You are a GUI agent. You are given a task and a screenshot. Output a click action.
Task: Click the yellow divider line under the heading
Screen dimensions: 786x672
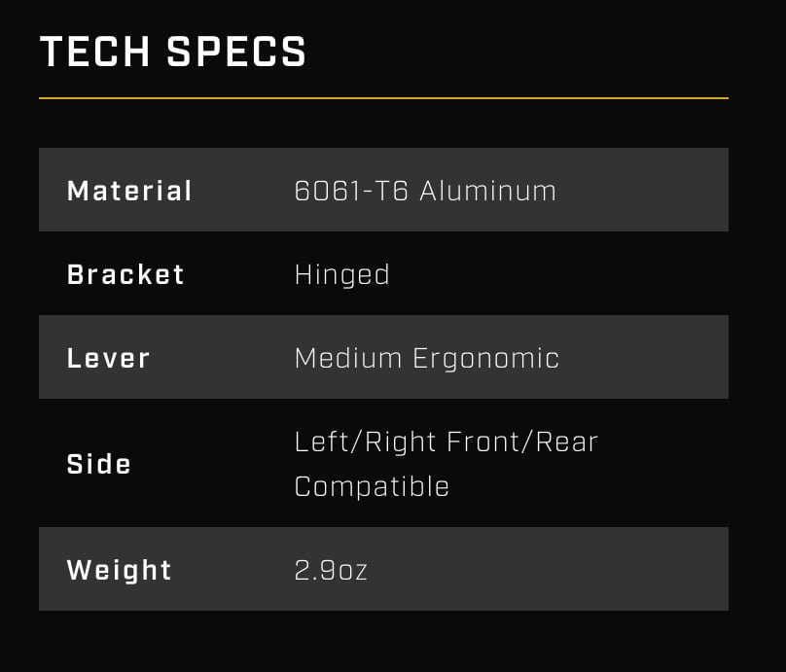383,98
